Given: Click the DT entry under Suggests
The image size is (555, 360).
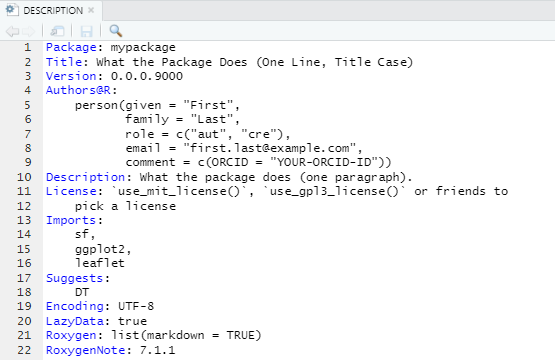Looking at the screenshot, I should [x=82, y=292].
